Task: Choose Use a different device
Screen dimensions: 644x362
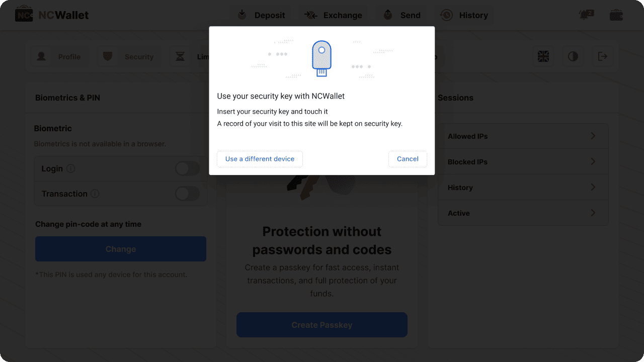Action: coord(260,159)
